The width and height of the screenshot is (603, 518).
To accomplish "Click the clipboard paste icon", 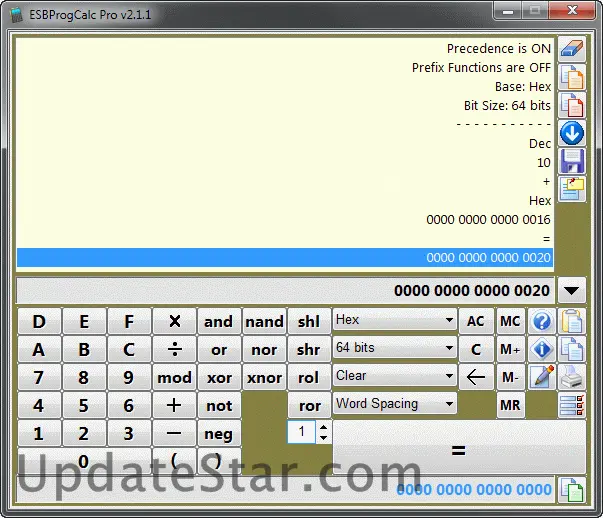I will (572, 321).
